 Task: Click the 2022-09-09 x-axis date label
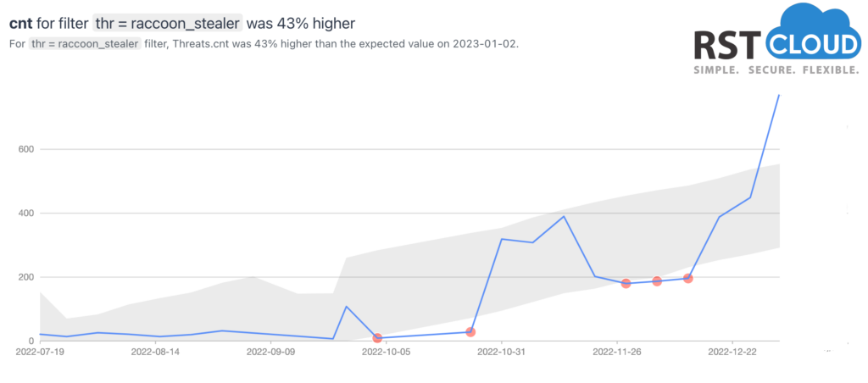271,351
